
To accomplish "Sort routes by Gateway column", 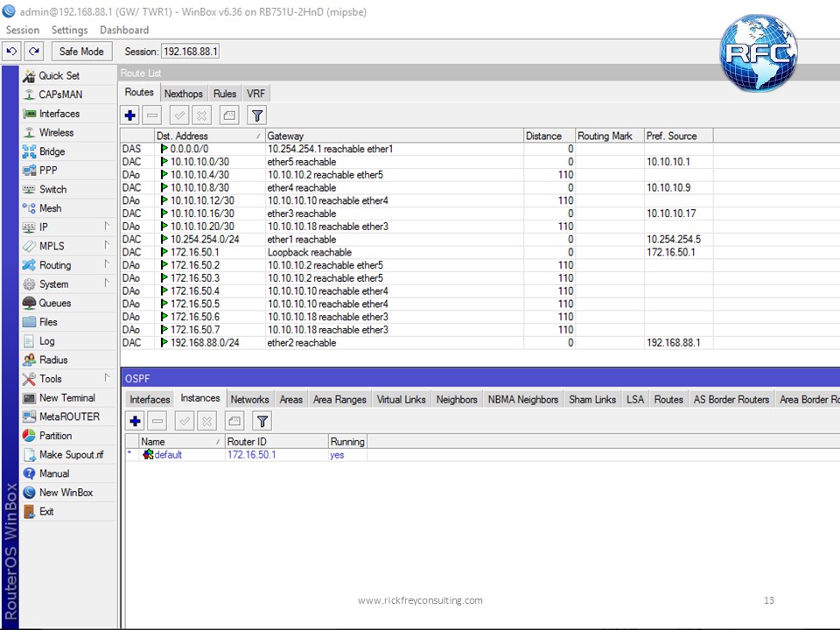I will 394,136.
